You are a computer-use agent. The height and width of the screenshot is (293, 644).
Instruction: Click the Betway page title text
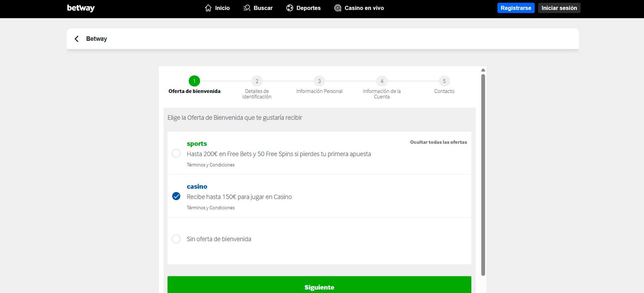tap(97, 39)
